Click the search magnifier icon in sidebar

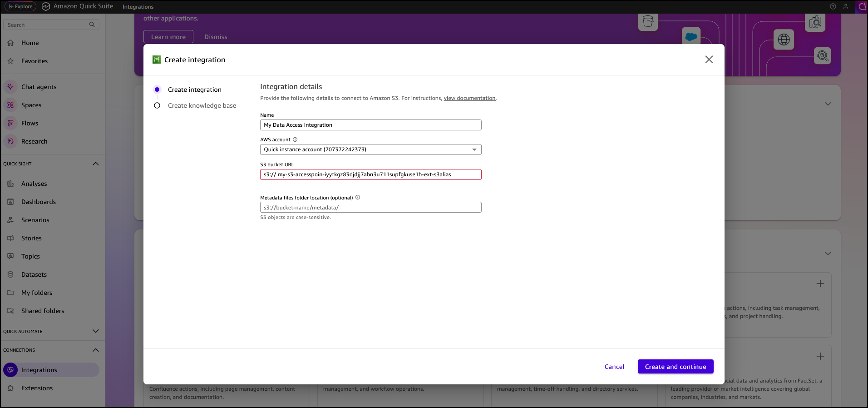coord(92,25)
